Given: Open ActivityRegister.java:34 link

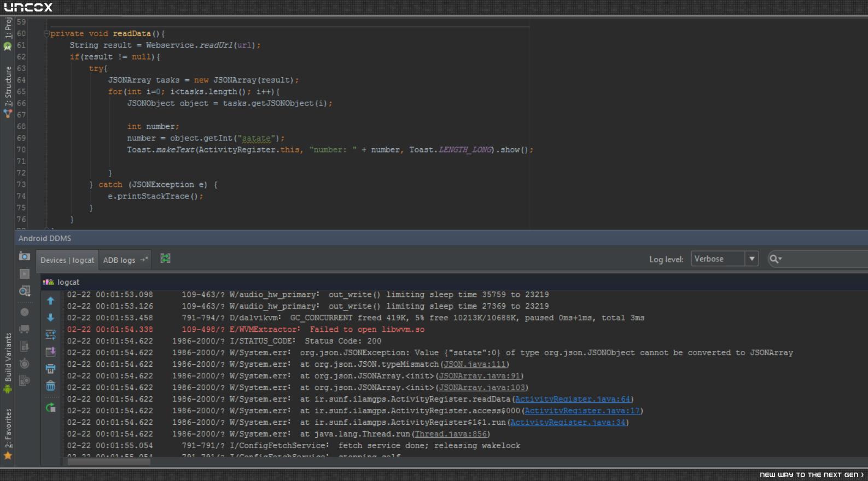Looking at the screenshot, I should pyautogui.click(x=568, y=422).
